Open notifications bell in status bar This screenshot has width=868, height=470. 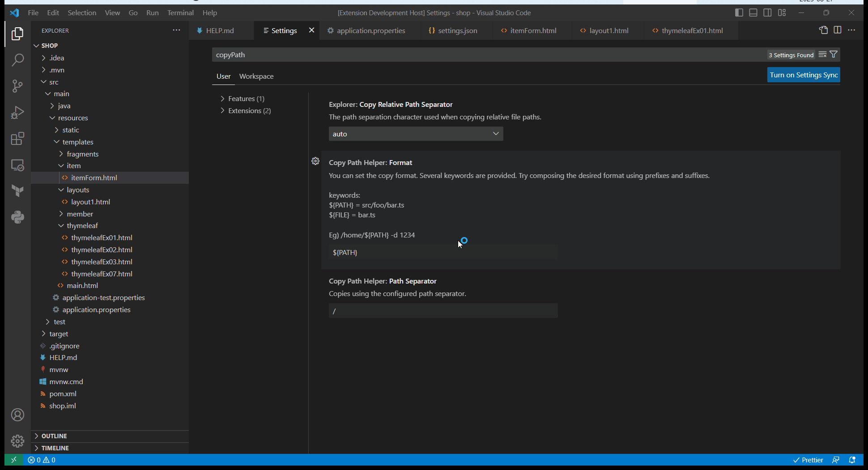tap(852, 460)
